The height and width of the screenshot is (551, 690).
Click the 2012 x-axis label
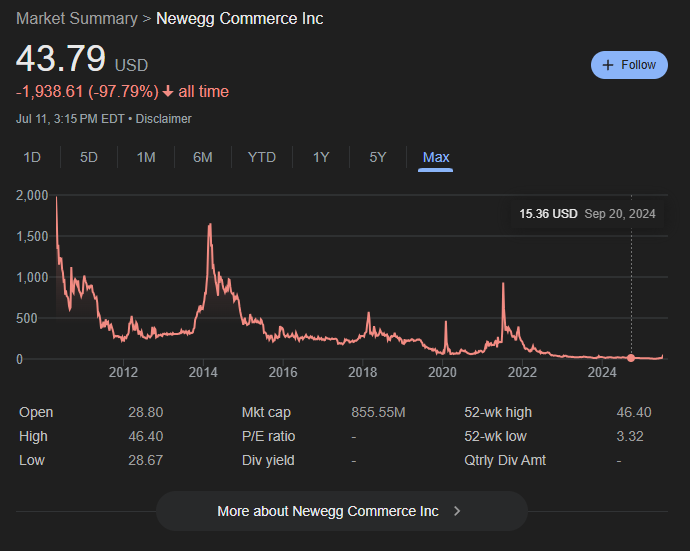click(x=123, y=372)
